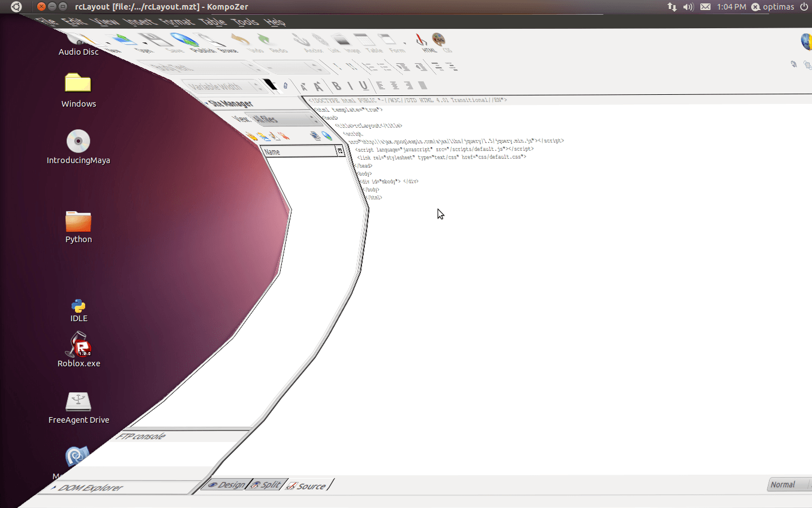Image resolution: width=812 pixels, height=508 pixels.
Task: Click the column picker beside the Name header
Action: (x=340, y=151)
